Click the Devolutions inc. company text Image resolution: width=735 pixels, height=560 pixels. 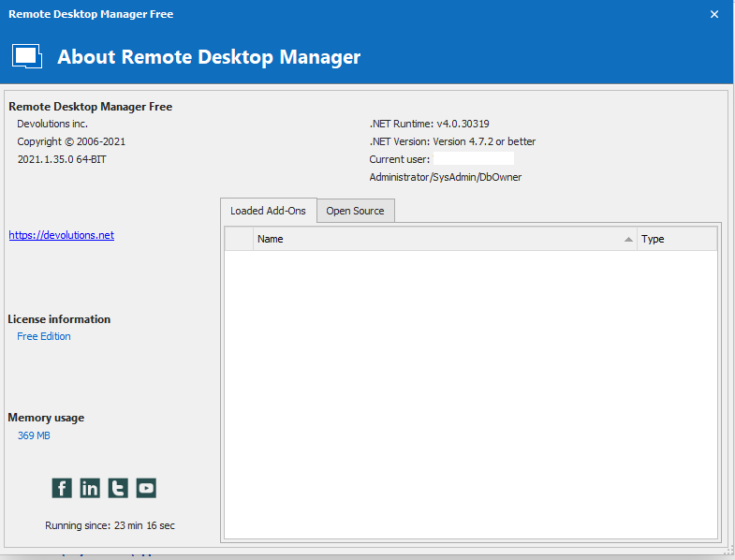pos(52,124)
